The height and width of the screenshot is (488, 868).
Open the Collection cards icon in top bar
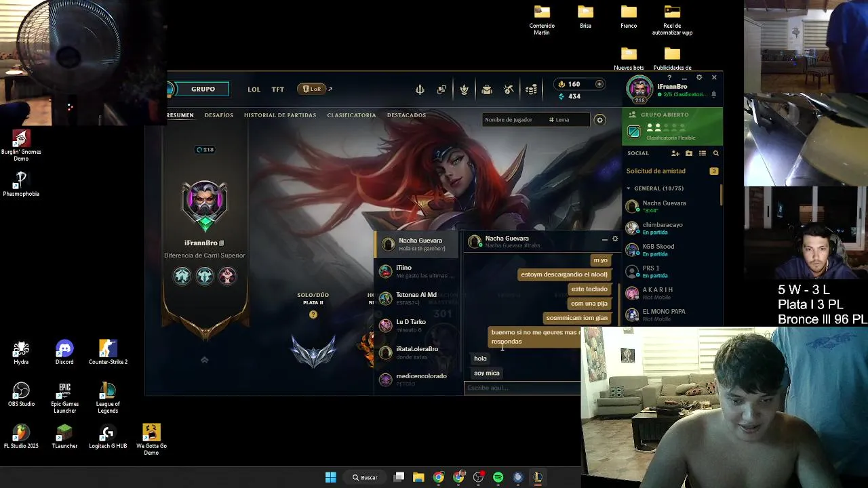(442, 89)
